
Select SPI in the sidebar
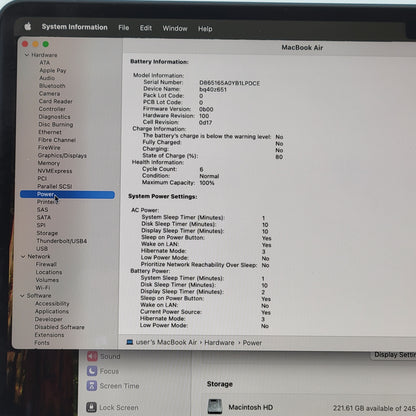[x=41, y=225]
